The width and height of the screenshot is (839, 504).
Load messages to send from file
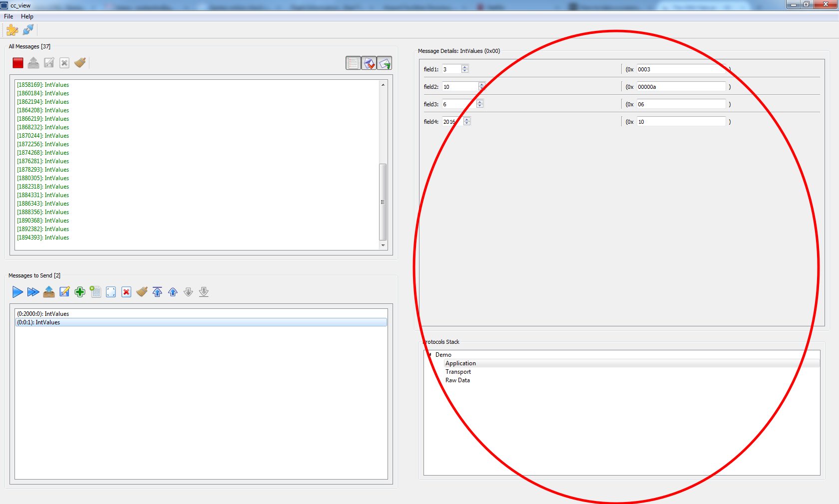click(49, 292)
